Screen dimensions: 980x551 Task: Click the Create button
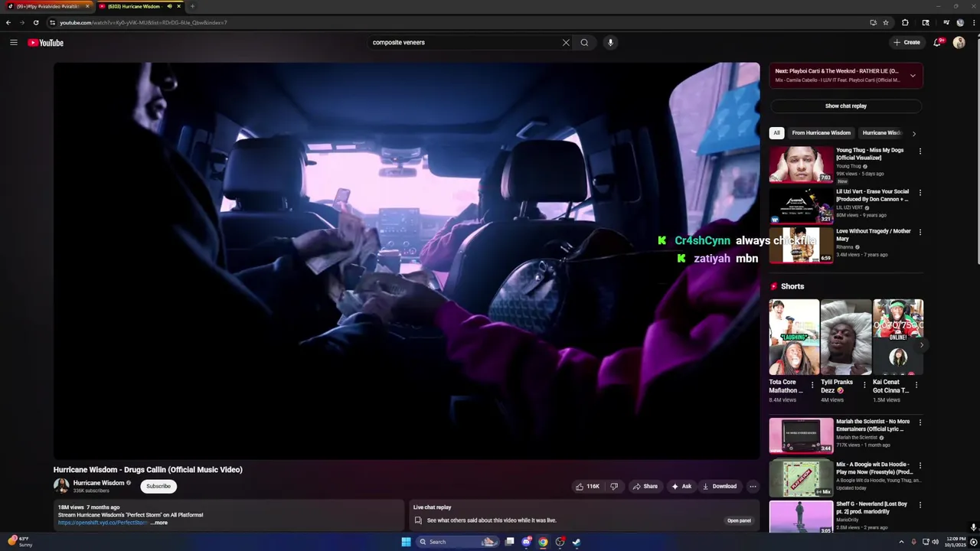[x=906, y=43]
